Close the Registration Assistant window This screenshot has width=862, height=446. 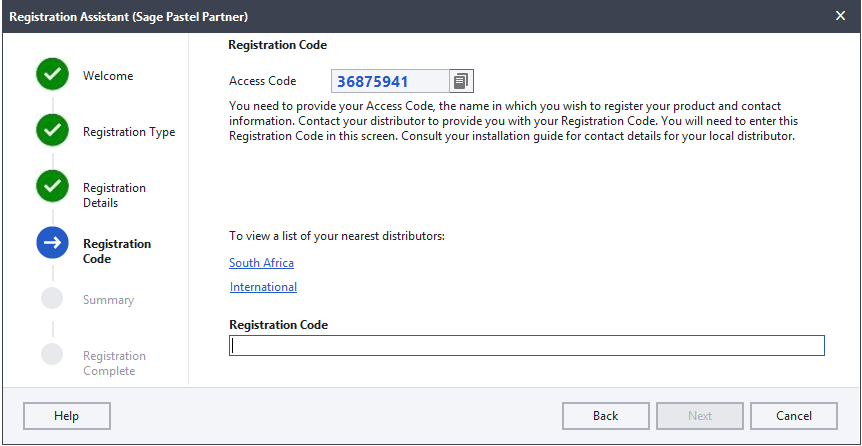coord(840,16)
